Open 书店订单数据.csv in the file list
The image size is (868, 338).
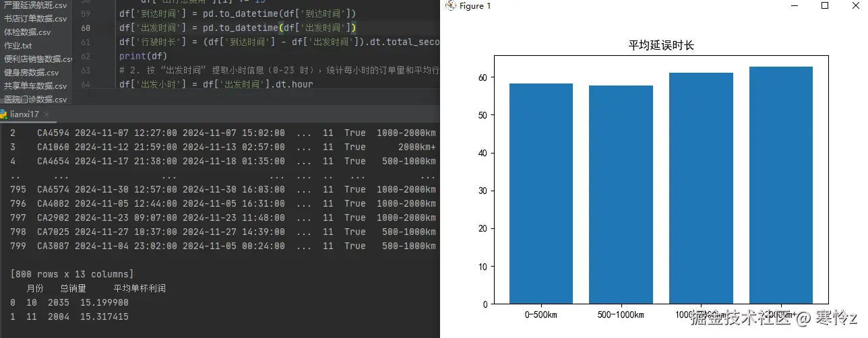(35, 19)
